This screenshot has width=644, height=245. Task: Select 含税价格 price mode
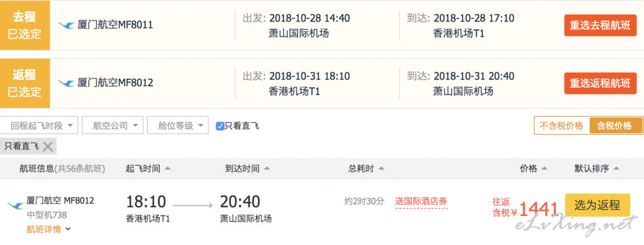click(x=614, y=126)
